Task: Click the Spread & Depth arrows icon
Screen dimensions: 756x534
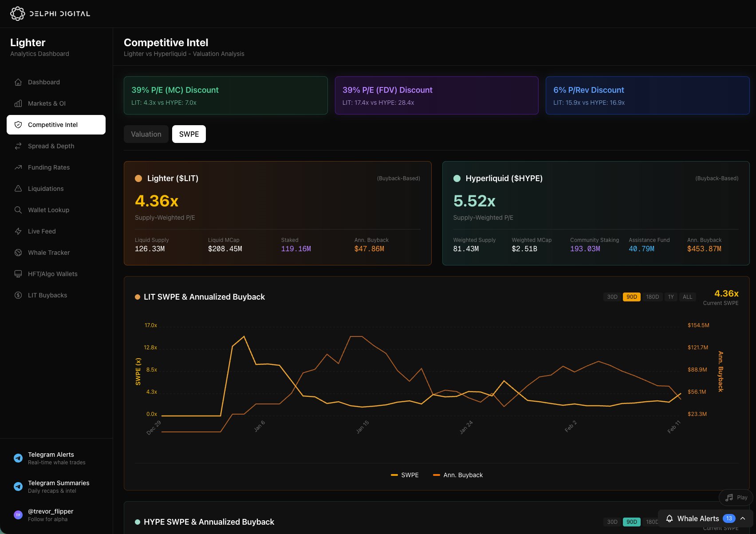Action: coord(18,146)
